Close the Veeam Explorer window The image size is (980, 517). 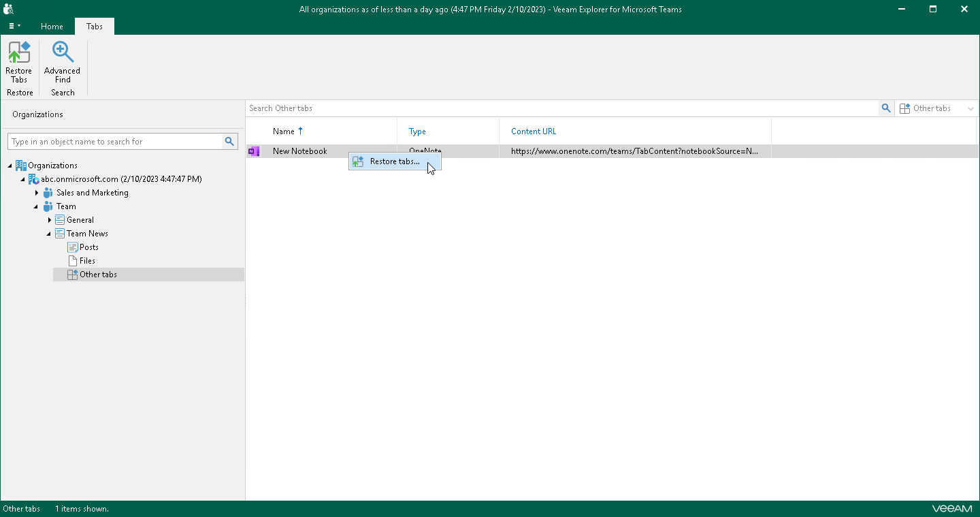tap(964, 9)
